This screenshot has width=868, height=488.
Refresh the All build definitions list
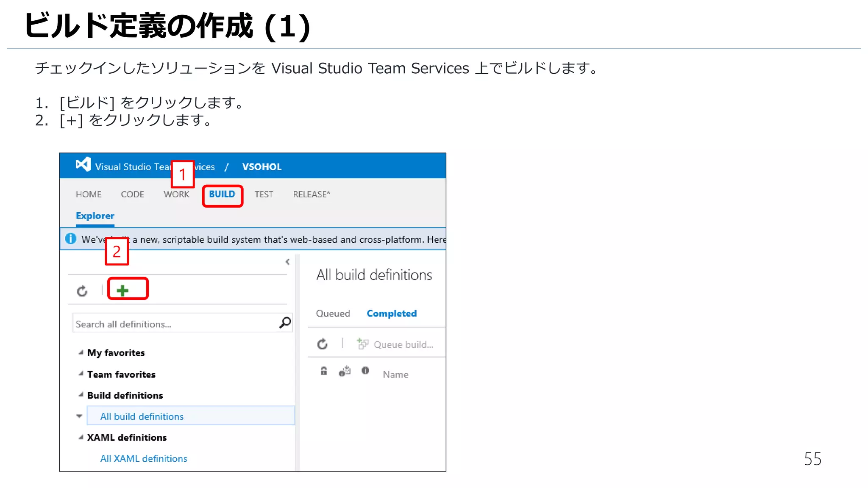[x=323, y=344]
